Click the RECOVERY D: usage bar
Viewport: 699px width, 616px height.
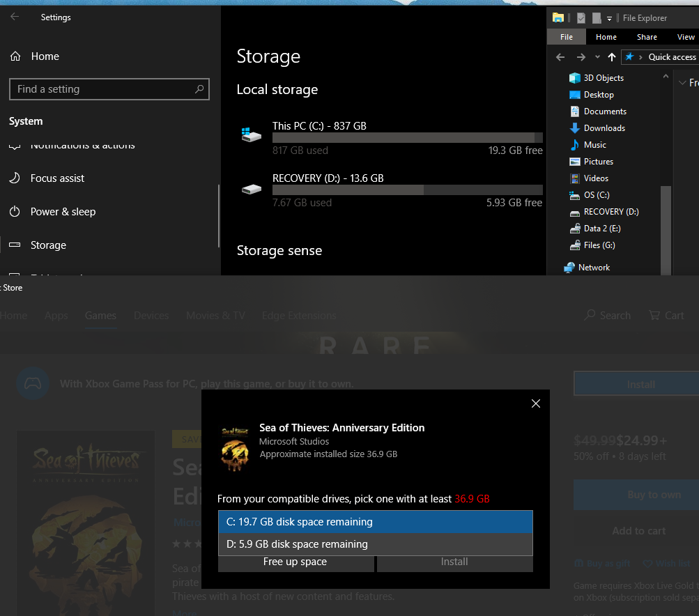click(408, 190)
